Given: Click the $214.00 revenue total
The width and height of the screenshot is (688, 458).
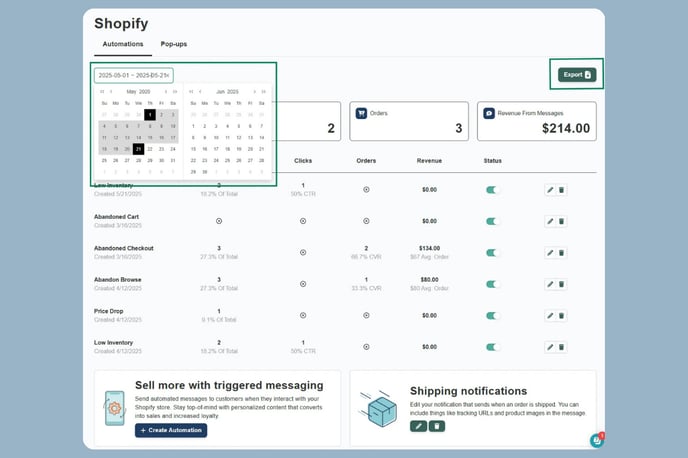Looking at the screenshot, I should [x=566, y=128].
